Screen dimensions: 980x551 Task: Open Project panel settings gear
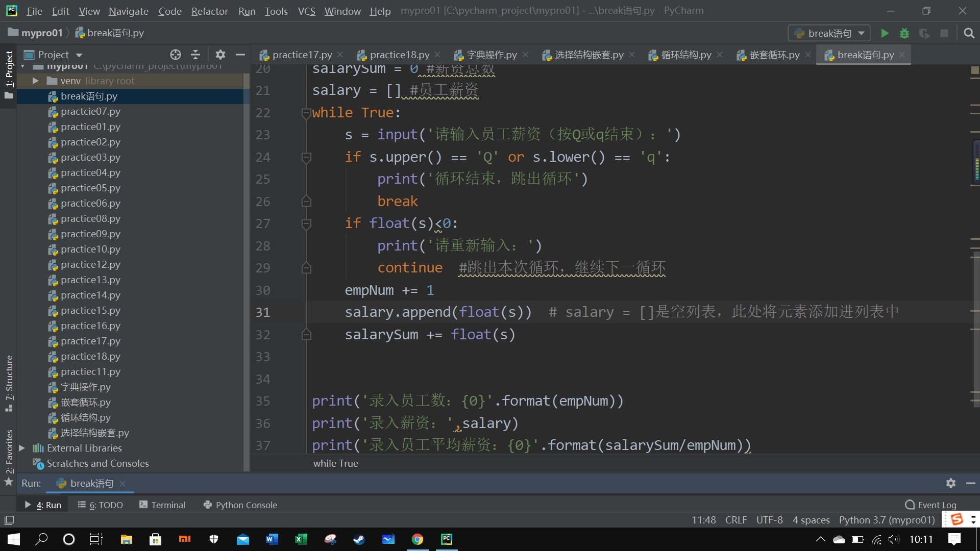[x=220, y=55]
